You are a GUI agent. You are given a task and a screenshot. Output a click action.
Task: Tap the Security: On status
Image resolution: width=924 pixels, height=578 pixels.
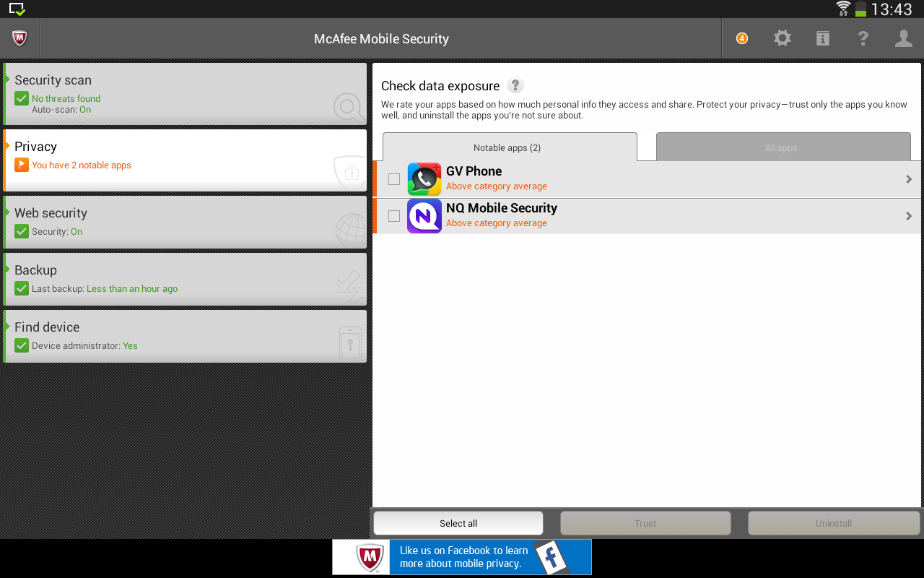point(57,232)
